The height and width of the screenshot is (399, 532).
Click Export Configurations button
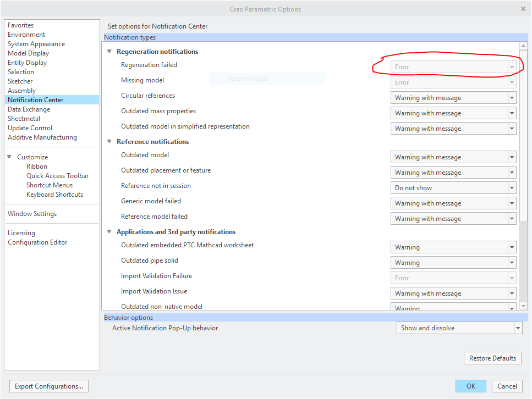click(x=49, y=386)
